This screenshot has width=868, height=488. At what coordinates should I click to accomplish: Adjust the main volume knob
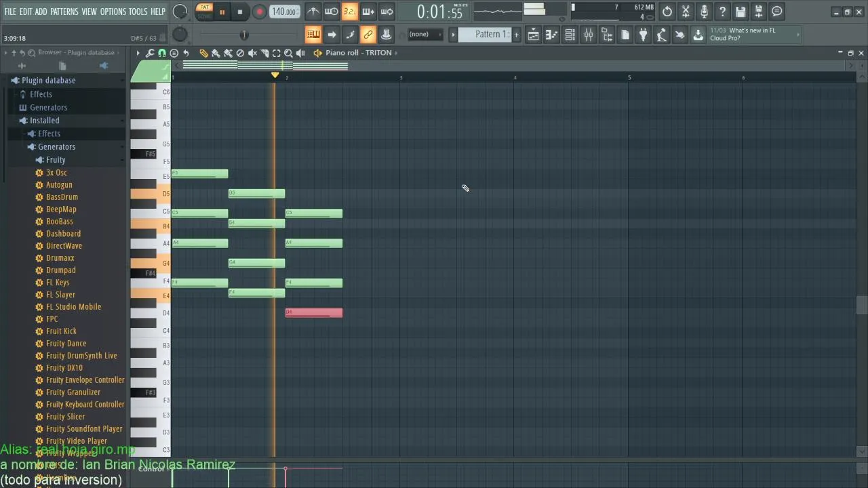click(x=180, y=12)
